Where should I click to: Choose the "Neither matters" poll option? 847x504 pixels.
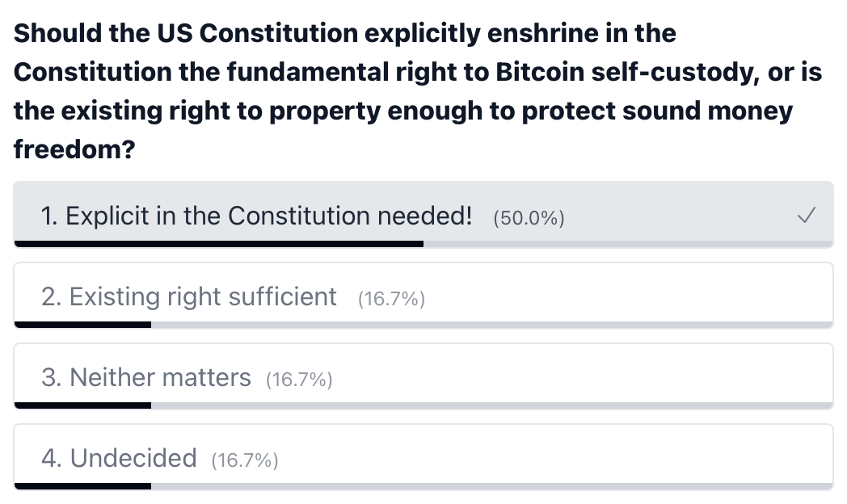(x=146, y=378)
